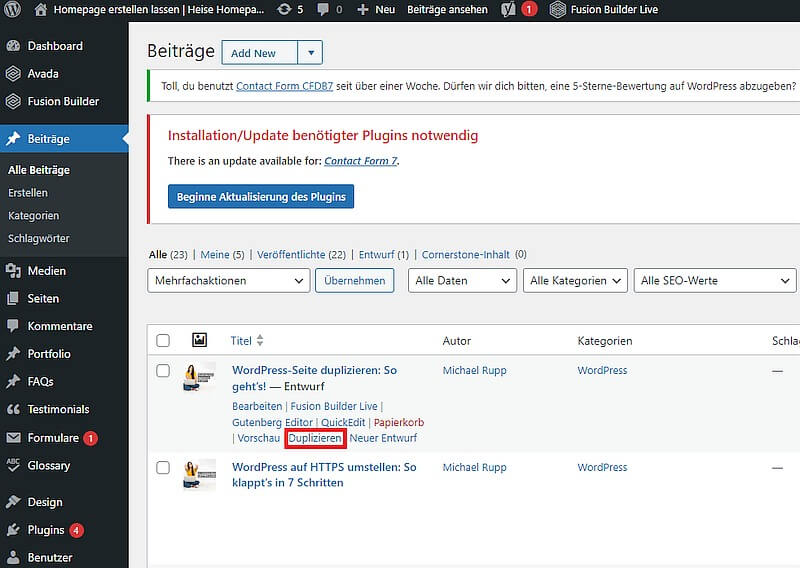
Task: Click the home icon for the site
Action: [41, 9]
